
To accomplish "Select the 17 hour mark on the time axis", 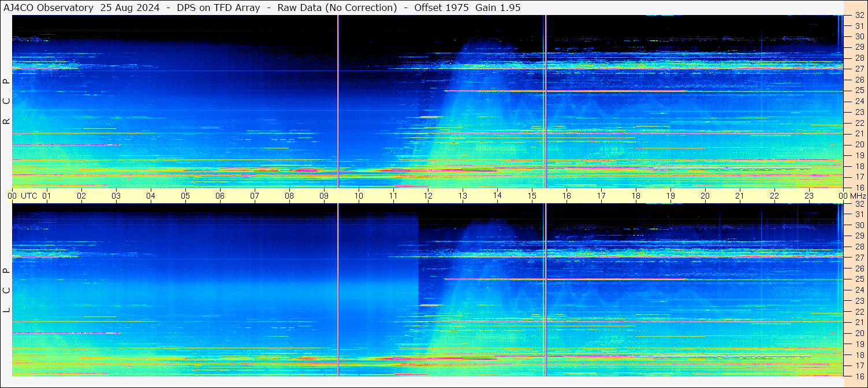I will [601, 196].
